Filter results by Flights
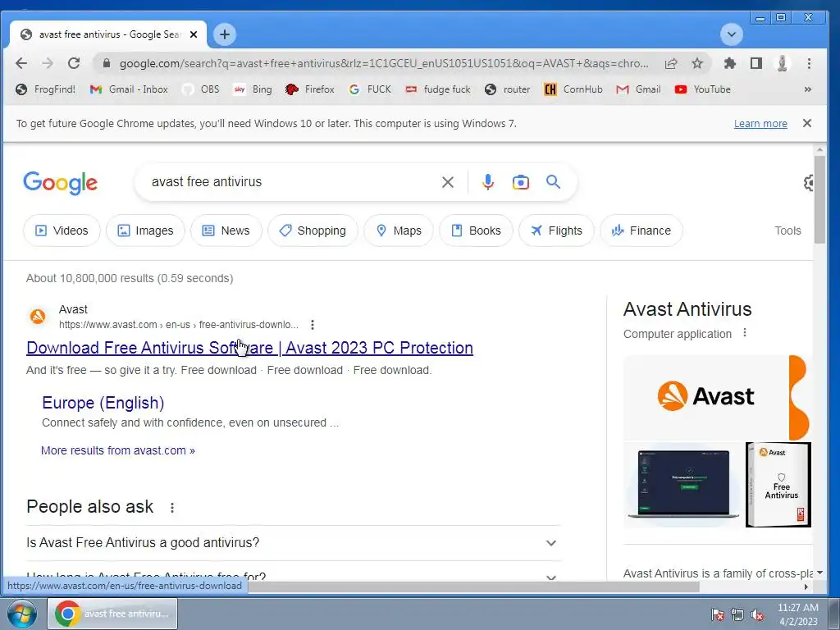Image resolution: width=840 pixels, height=630 pixels. pyautogui.click(x=556, y=231)
